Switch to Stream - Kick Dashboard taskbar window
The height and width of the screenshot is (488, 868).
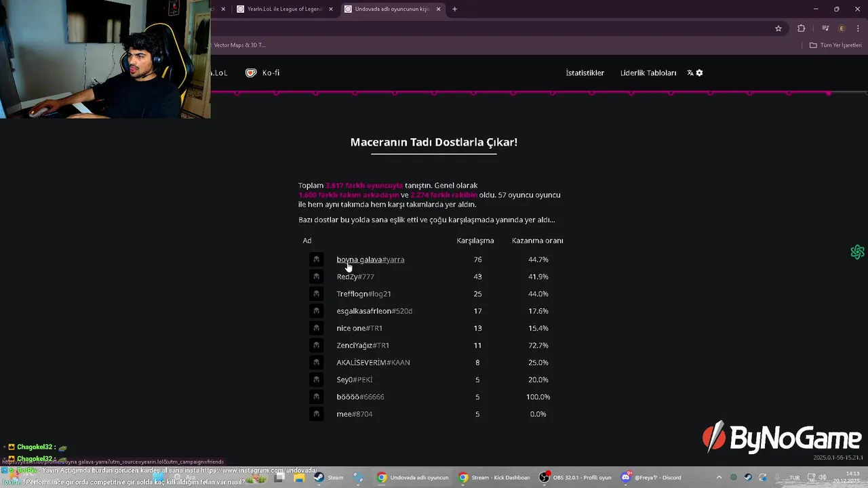click(x=494, y=477)
